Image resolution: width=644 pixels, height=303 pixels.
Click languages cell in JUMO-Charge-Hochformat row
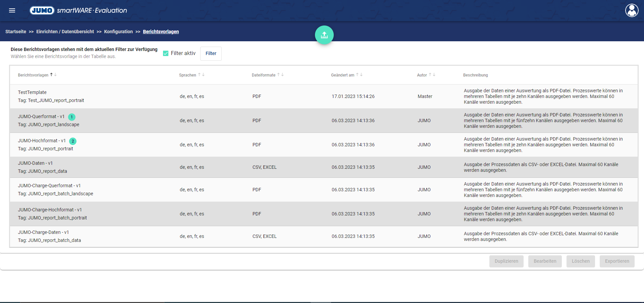pos(192,214)
